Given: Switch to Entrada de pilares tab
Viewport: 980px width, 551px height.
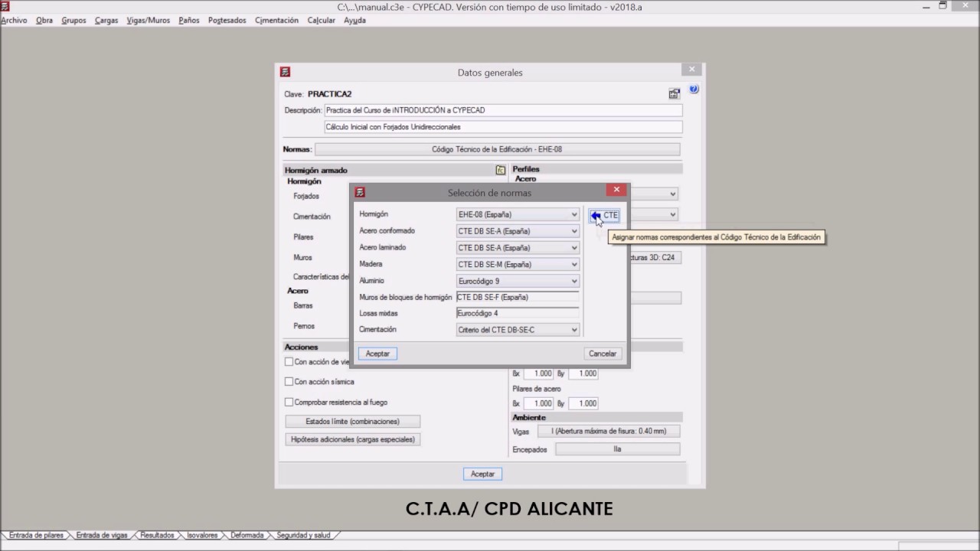Looking at the screenshot, I should [x=36, y=536].
